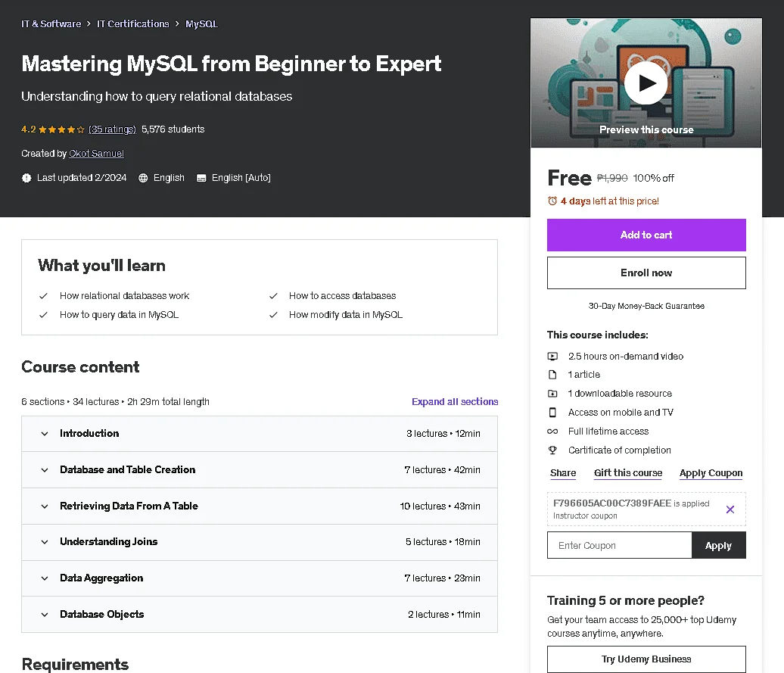This screenshot has width=784, height=673.
Task: Click the 'Understanding how to query relational databases' subtitle
Action: (x=157, y=96)
